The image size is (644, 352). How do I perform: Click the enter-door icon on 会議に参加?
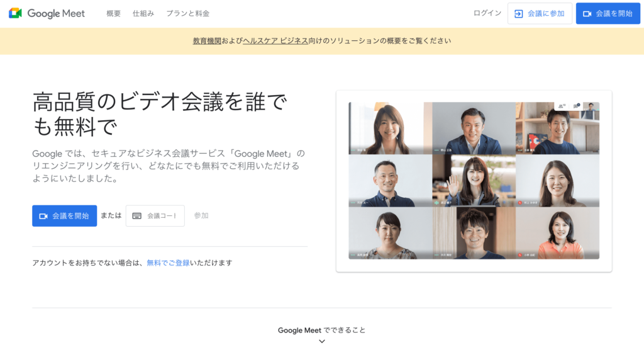[x=519, y=14]
